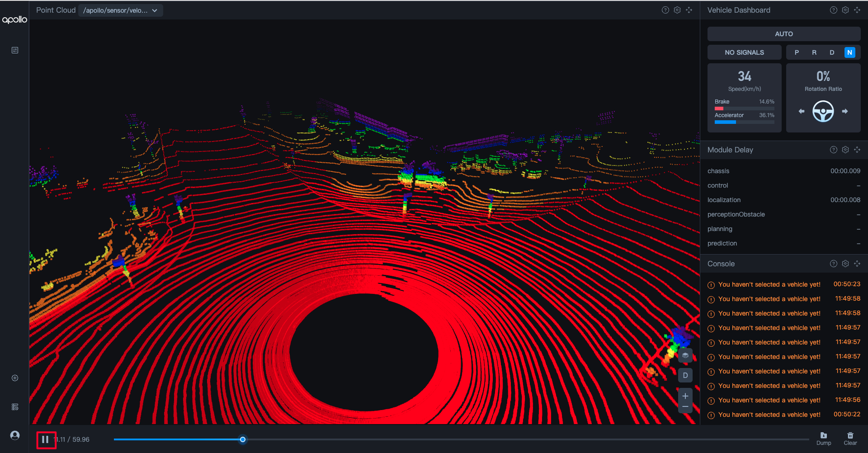Click the Dump record icon
This screenshot has height=453, width=868.
823,438
